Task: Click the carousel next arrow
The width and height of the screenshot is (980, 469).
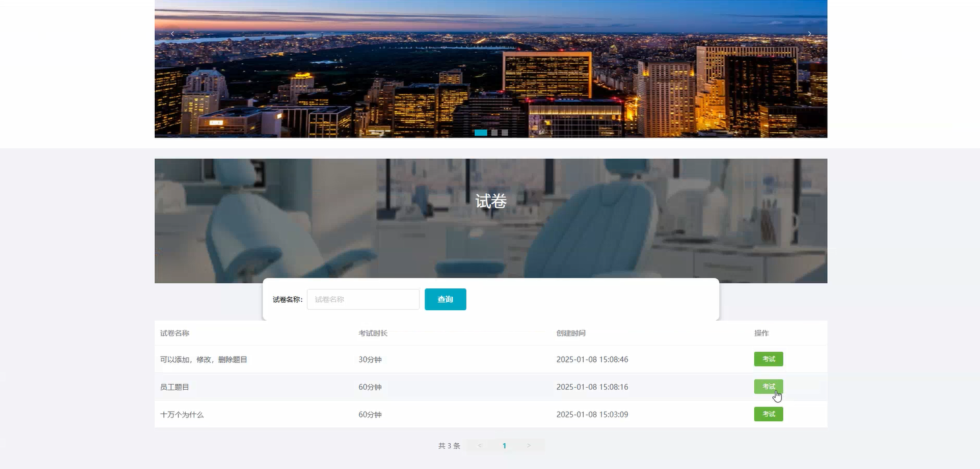Action: [810, 34]
